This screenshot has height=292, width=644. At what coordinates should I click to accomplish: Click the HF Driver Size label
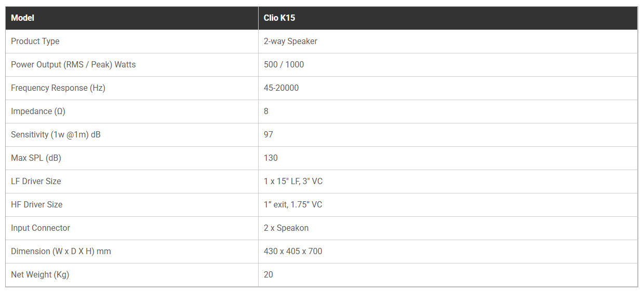point(36,205)
